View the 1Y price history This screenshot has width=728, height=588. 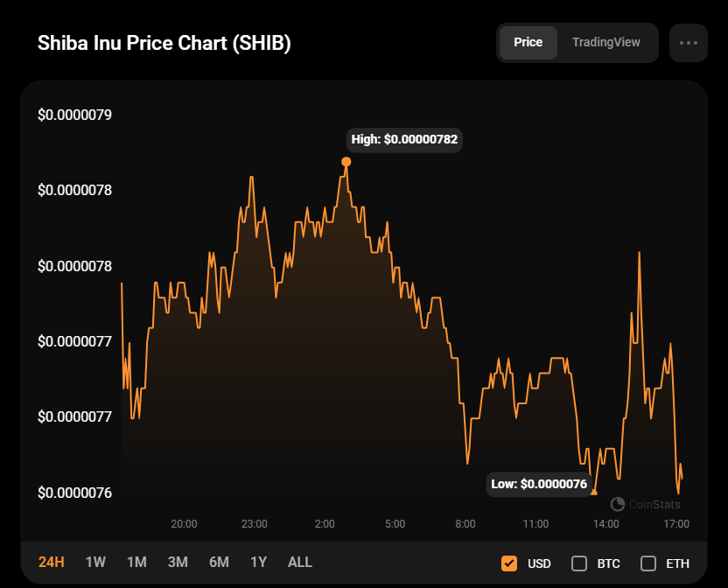[258, 562]
